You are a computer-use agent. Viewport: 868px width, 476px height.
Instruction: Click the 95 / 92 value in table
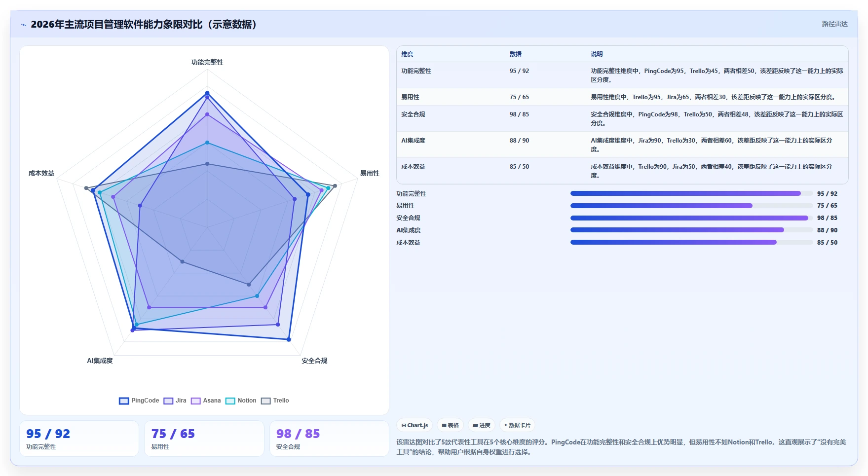pyautogui.click(x=519, y=71)
